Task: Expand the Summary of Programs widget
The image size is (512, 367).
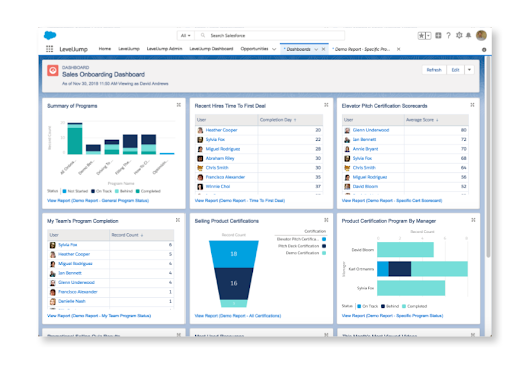Action: click(179, 105)
